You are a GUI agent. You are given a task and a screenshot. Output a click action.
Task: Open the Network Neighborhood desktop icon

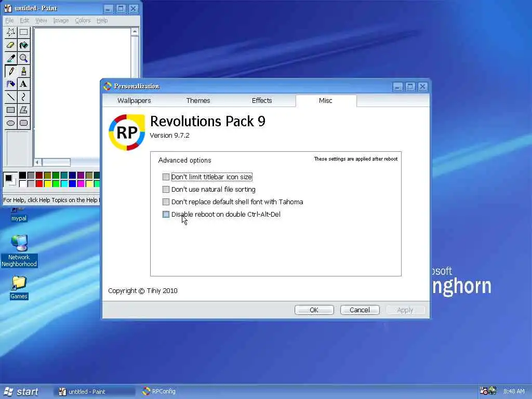[19, 251]
